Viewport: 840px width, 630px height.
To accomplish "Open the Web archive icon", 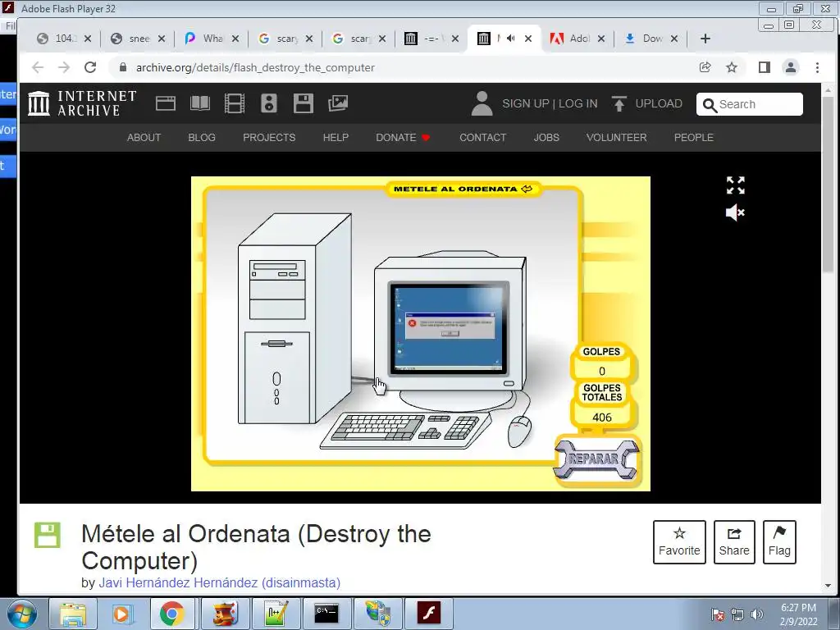I will click(166, 103).
